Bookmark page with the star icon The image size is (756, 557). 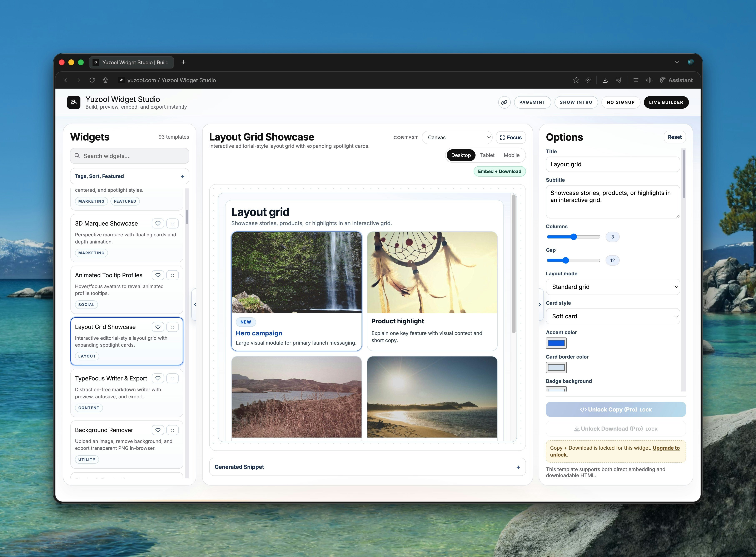(576, 80)
